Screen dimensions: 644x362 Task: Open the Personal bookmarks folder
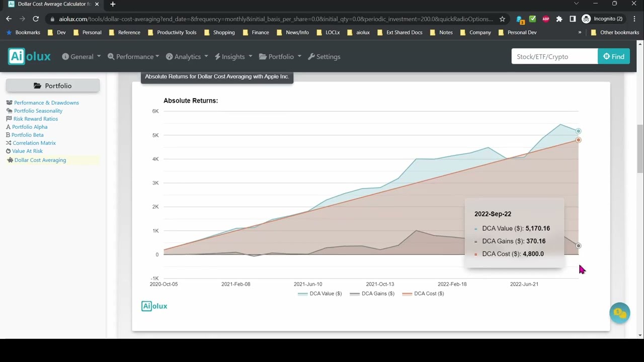(87, 32)
